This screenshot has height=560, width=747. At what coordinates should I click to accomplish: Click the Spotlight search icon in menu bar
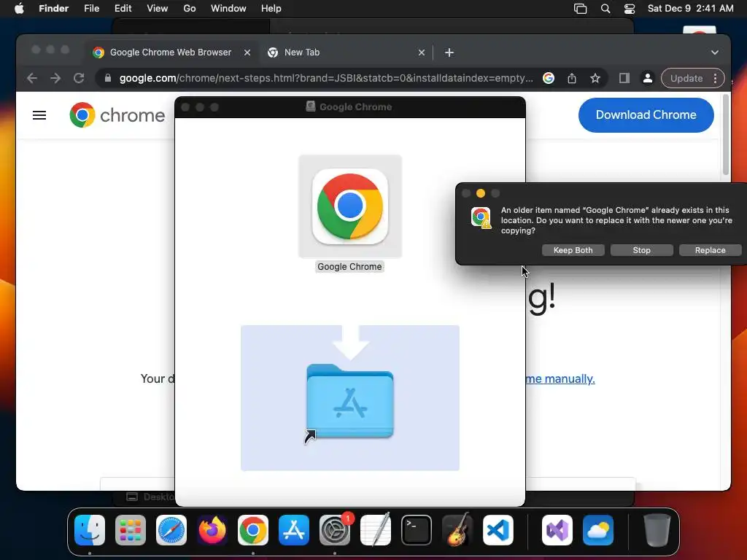(605, 9)
